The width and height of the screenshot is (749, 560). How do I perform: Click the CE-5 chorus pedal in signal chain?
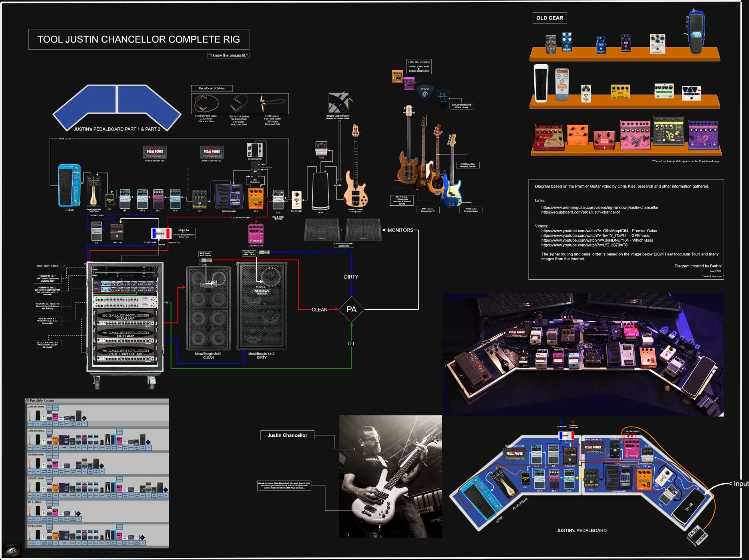[x=175, y=199]
